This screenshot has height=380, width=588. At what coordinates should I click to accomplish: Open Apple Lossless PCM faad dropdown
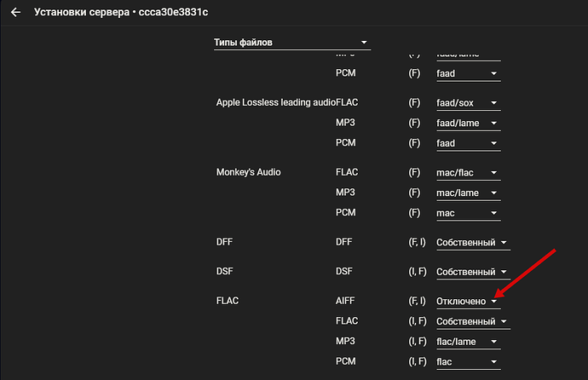pos(469,143)
